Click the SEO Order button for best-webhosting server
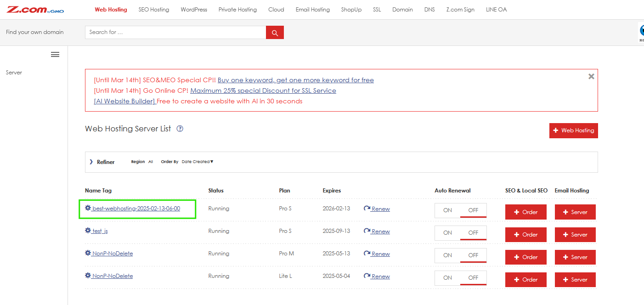 tap(526, 212)
